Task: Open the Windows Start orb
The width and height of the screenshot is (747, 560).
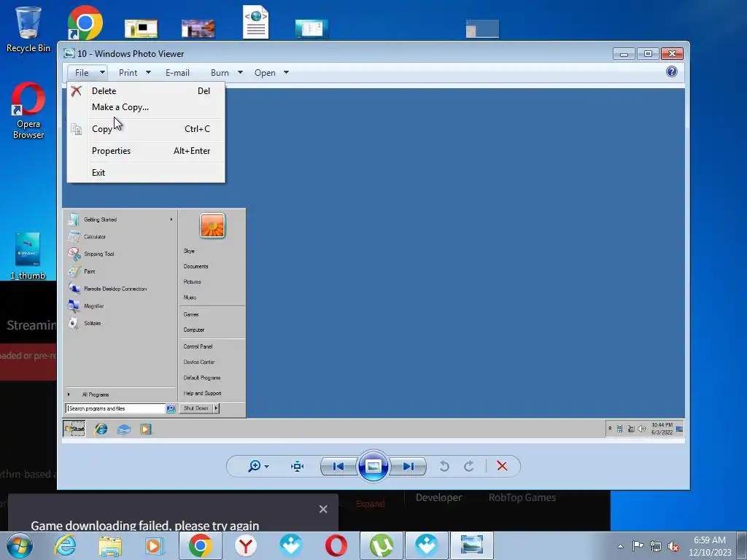Action: click(x=19, y=545)
